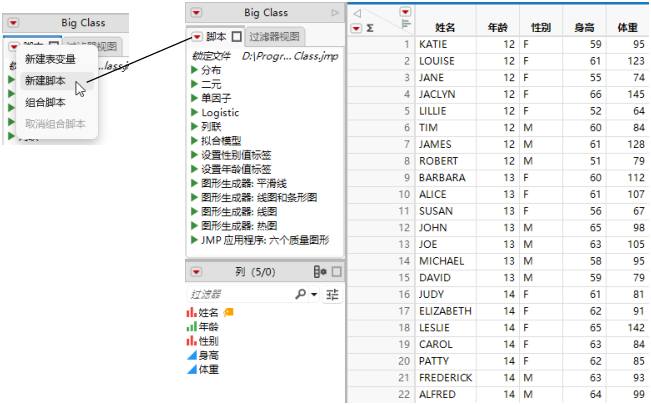Toggle the checkbox next to 脚本
Screen dimensions: 651x405
(237, 37)
